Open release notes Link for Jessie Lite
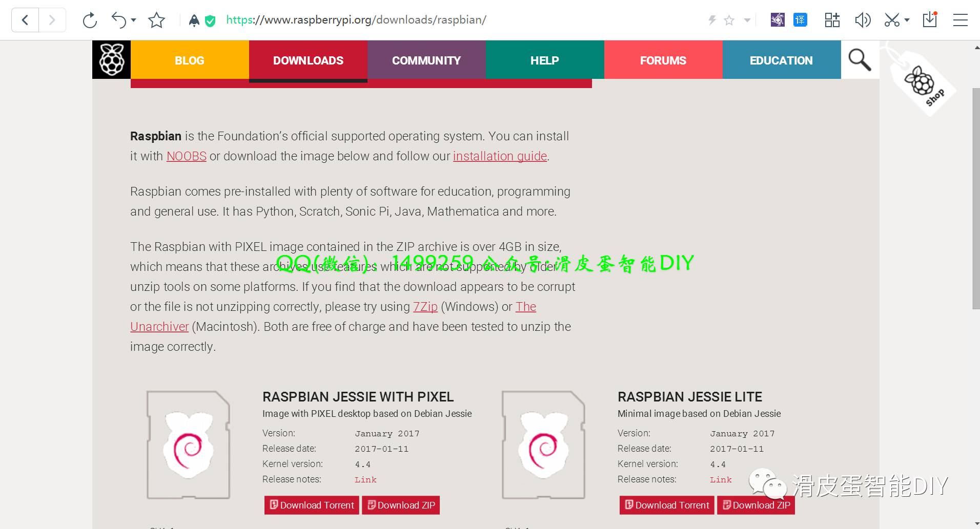 point(721,480)
